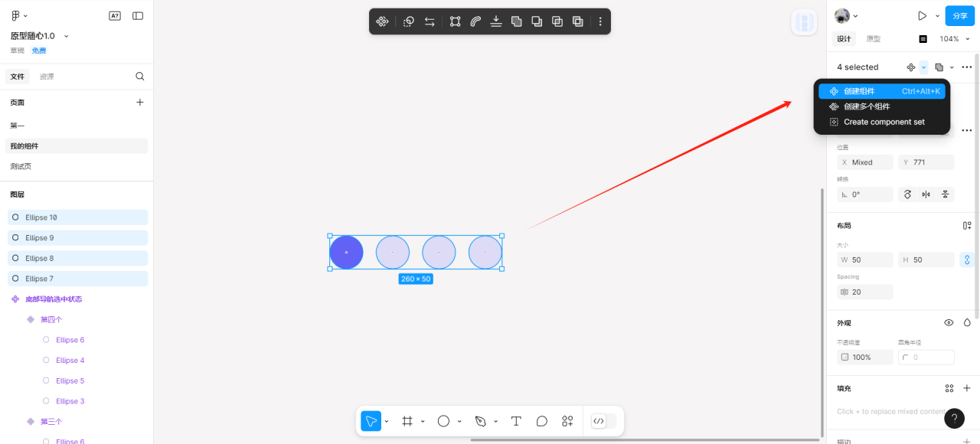Search layers with the magnifier icon
980x444 pixels.
click(140, 76)
